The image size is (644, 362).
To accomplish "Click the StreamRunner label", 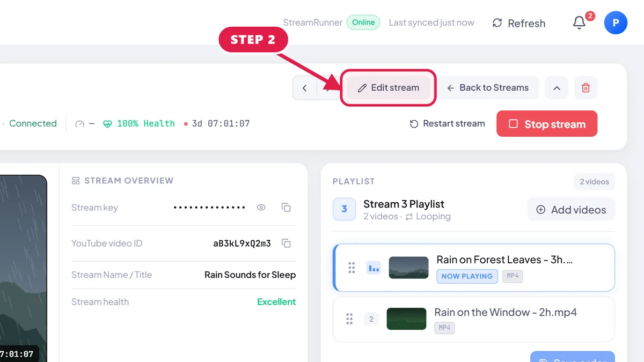I will 313,23.
